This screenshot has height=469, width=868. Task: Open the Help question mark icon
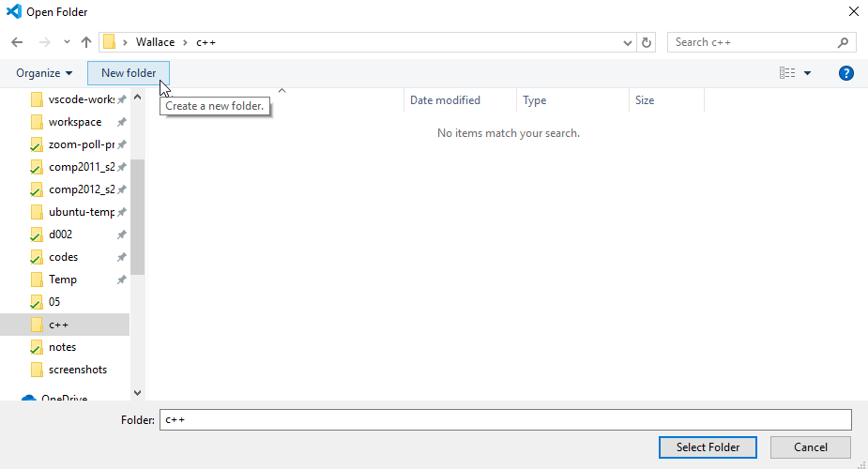tap(845, 73)
